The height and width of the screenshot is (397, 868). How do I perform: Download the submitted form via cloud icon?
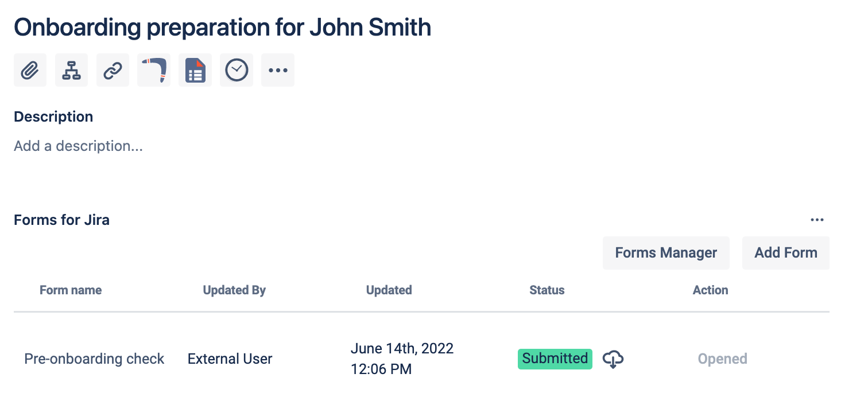613,359
